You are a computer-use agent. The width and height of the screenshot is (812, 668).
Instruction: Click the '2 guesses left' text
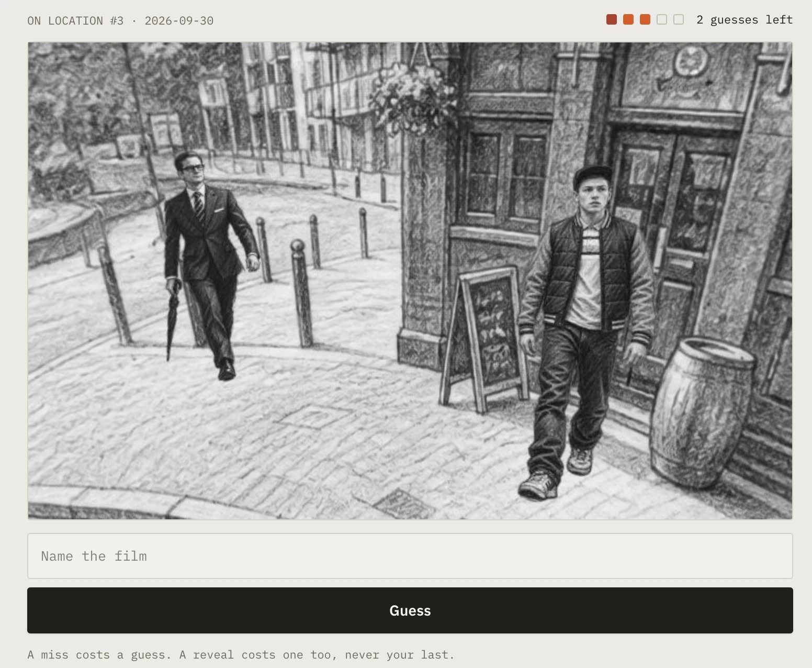[745, 20]
